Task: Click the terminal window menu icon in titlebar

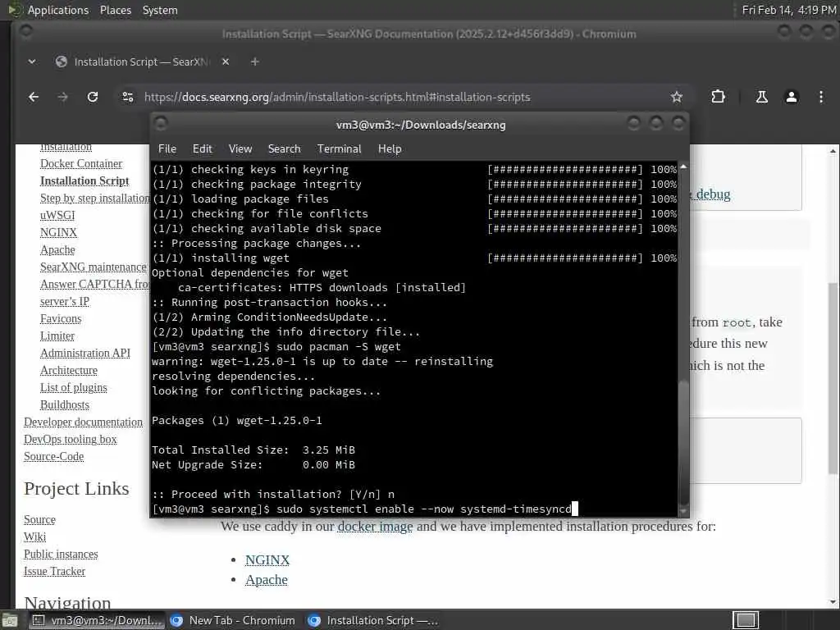Action: (x=161, y=124)
